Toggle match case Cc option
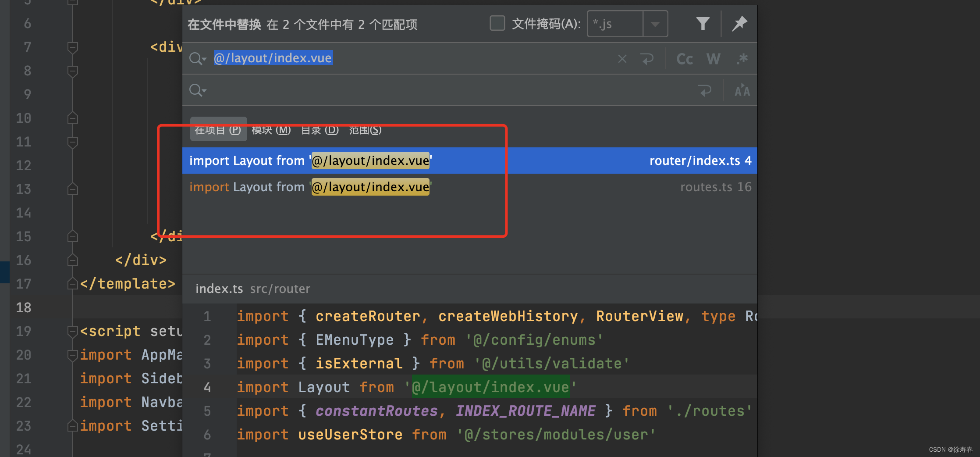 (685, 59)
